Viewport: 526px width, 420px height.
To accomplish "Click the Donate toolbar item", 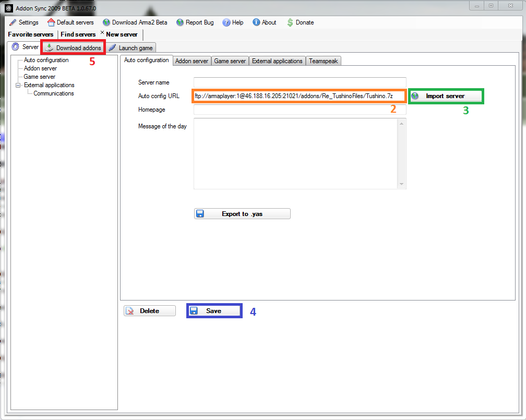I will (301, 22).
